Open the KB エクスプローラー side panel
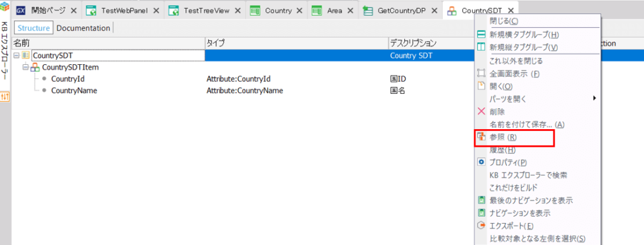 4,50
